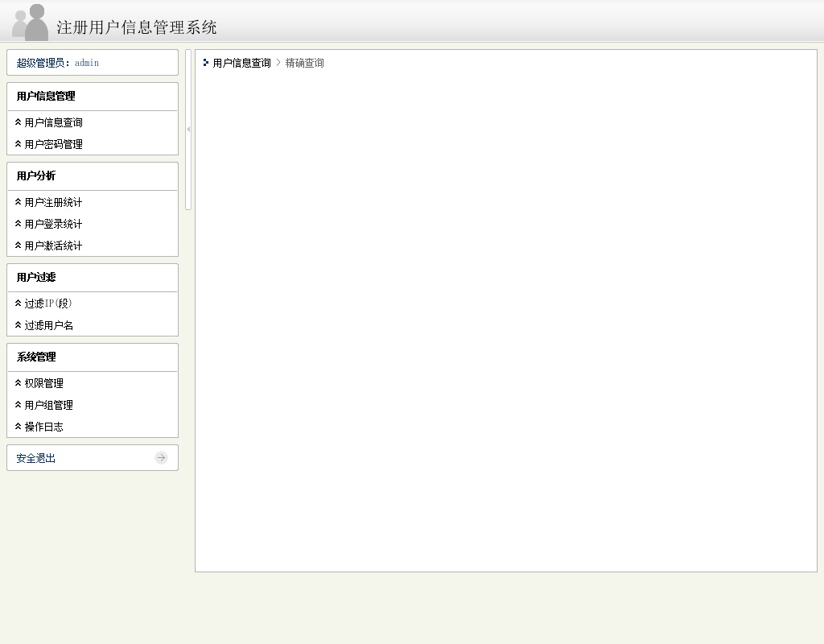824x644 pixels.
Task: Click the chevron icon beside 权限管理
Action: click(x=19, y=383)
